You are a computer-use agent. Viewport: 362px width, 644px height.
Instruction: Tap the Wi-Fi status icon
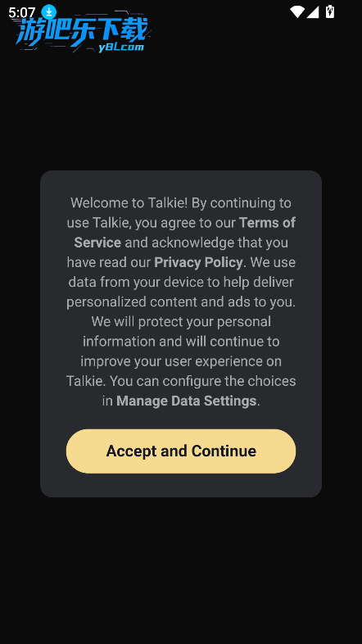point(296,12)
